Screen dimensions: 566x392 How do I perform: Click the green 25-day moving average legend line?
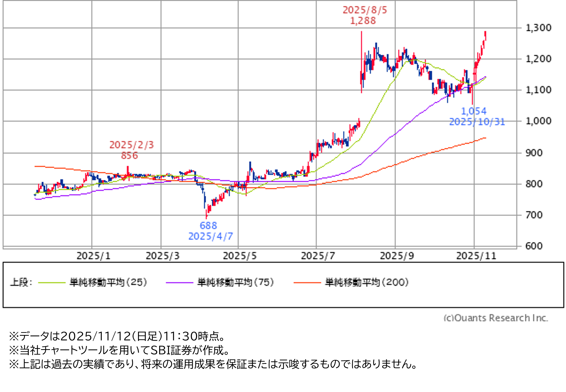click(52, 283)
